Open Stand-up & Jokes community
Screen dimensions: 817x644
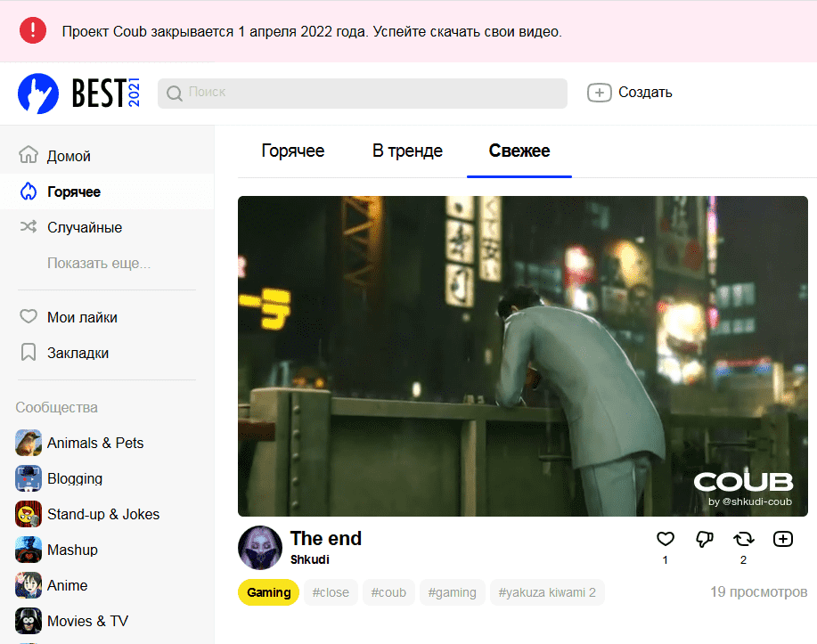pyautogui.click(x=103, y=514)
